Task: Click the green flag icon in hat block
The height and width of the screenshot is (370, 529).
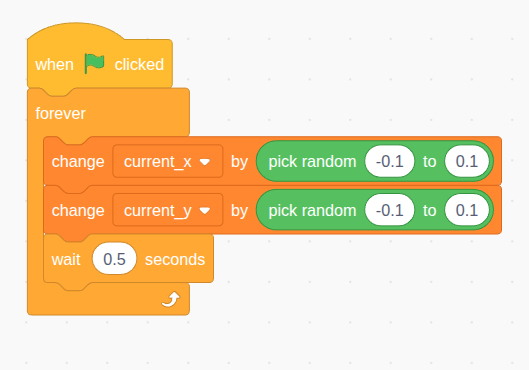Action: coord(94,63)
